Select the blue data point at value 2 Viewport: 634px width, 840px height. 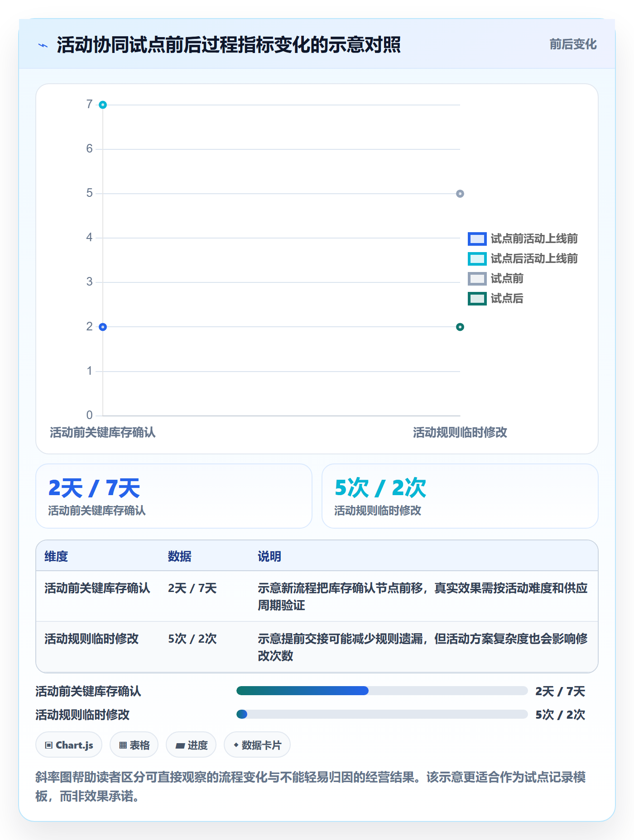point(103,327)
